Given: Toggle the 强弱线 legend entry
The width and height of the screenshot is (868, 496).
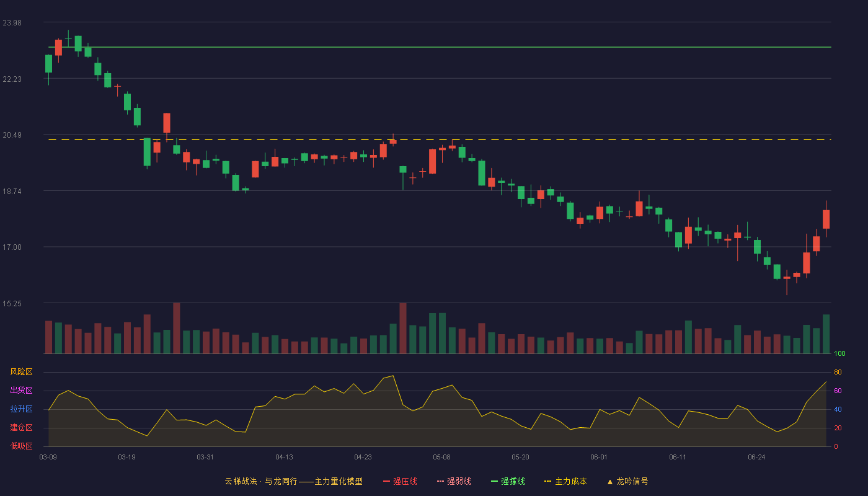Looking at the screenshot, I should pyautogui.click(x=454, y=481).
